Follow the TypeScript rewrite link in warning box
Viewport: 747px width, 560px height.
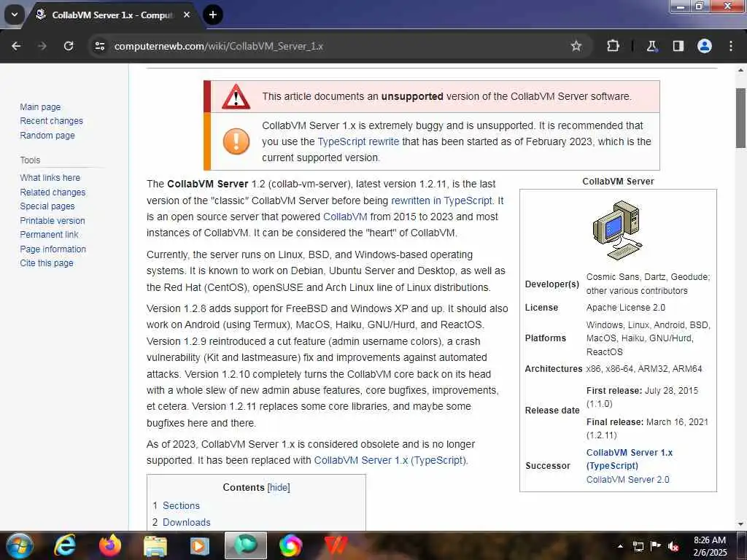358,141
